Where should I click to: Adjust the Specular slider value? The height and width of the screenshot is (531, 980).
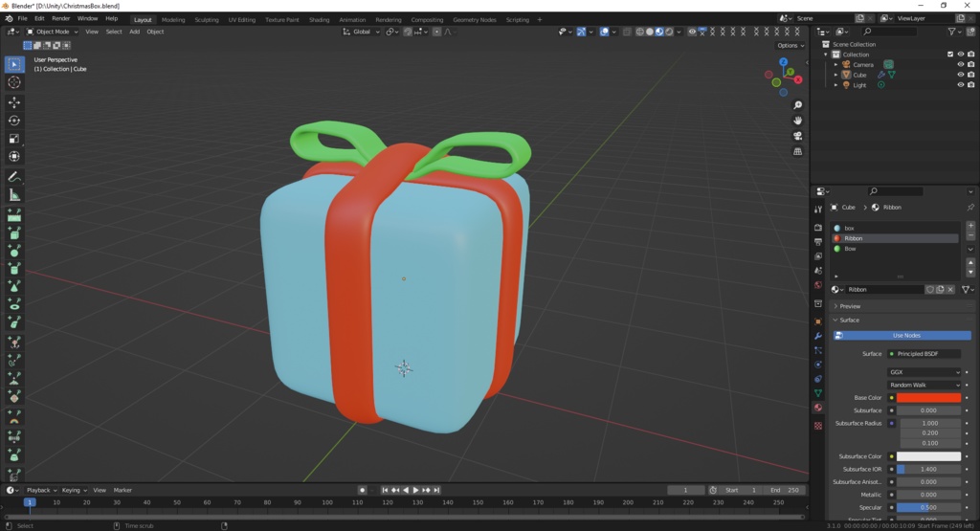(x=928, y=508)
